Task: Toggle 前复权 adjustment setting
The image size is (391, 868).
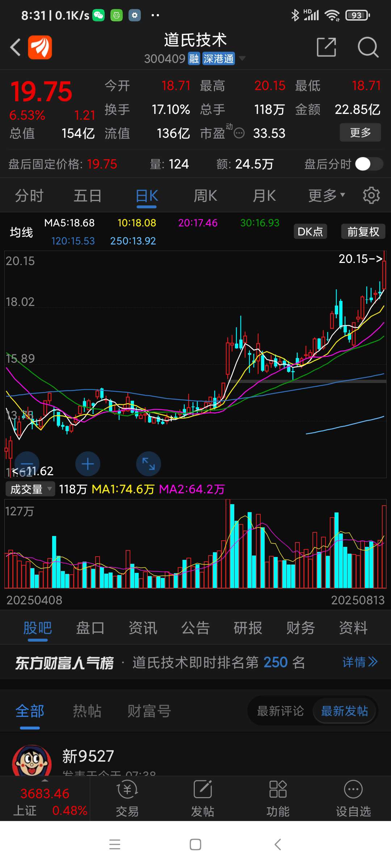Action: click(x=363, y=231)
